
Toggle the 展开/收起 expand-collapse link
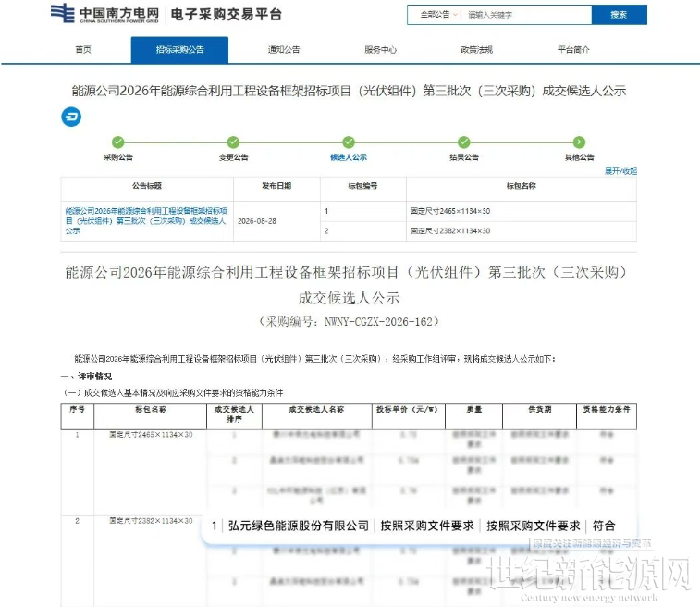click(x=620, y=171)
